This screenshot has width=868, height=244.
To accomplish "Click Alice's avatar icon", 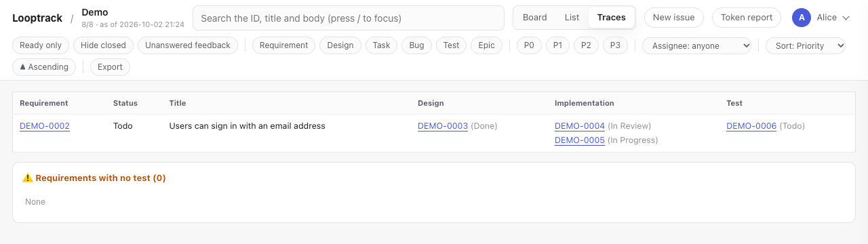I will click(x=802, y=18).
